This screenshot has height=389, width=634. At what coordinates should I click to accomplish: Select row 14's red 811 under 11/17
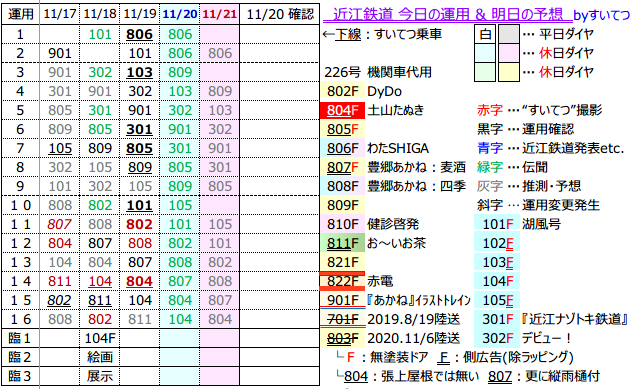(x=59, y=281)
